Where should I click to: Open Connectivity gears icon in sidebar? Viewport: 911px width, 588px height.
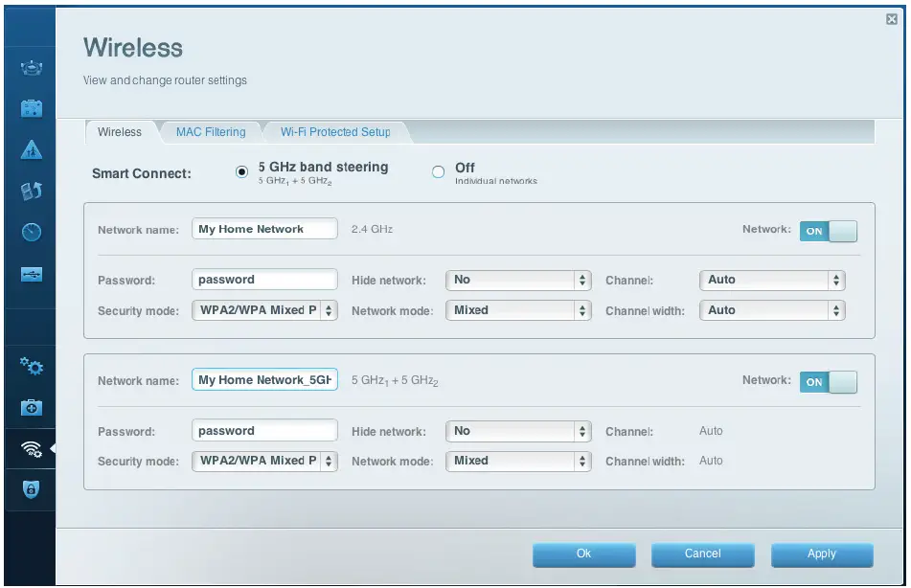point(32,366)
